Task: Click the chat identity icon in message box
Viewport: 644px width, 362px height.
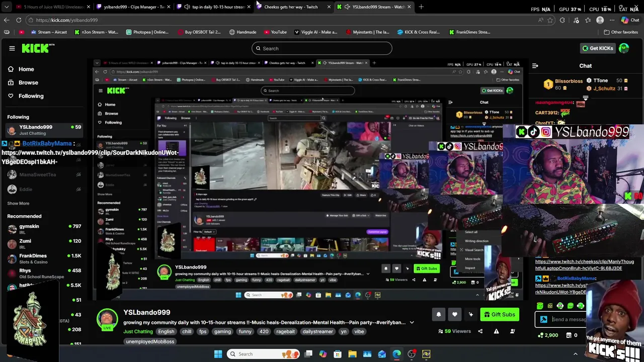Action: pos(543,320)
